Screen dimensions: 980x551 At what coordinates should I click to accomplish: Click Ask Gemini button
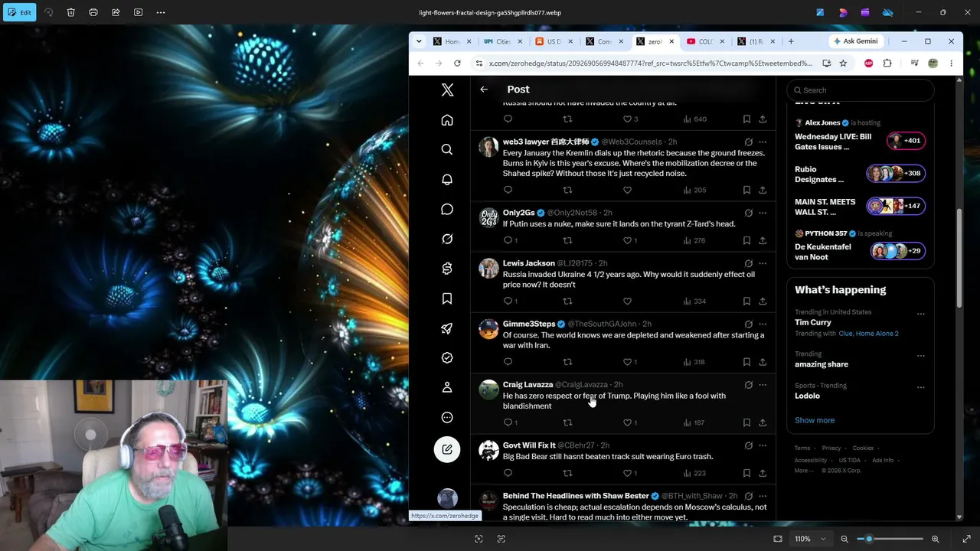click(856, 41)
